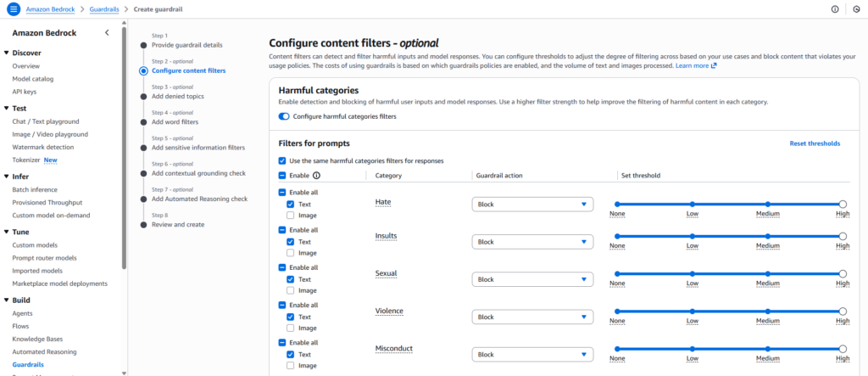
Task: Click the clock icon at top right
Action: (x=856, y=8)
